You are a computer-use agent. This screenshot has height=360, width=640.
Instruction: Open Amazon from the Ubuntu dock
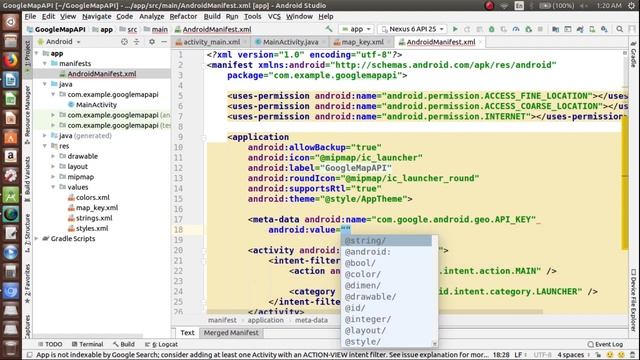click(x=11, y=156)
